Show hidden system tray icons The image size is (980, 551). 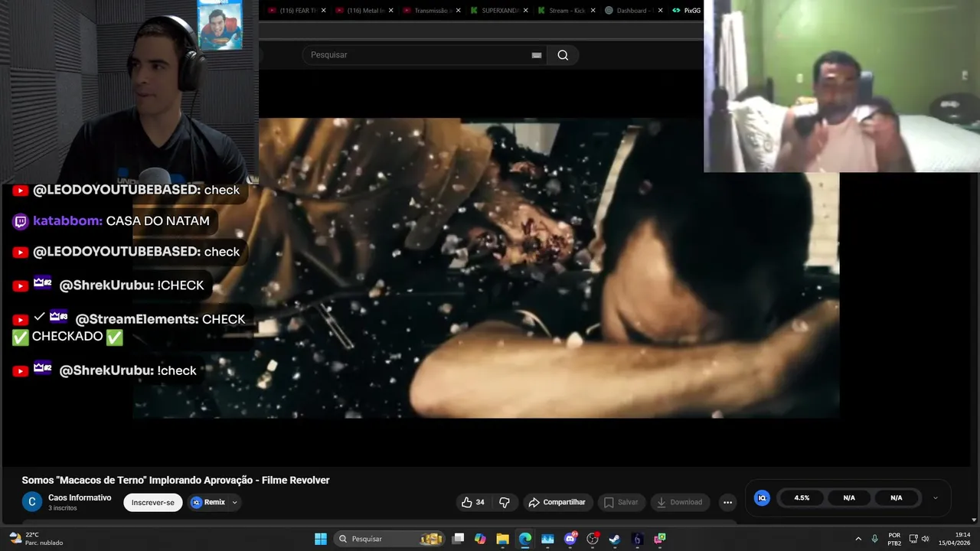(x=858, y=539)
